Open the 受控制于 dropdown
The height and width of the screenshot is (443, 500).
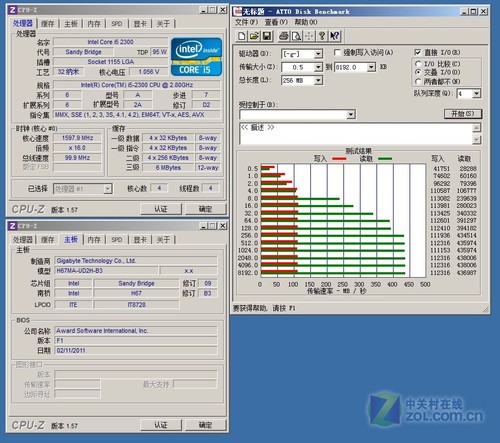tap(350, 115)
